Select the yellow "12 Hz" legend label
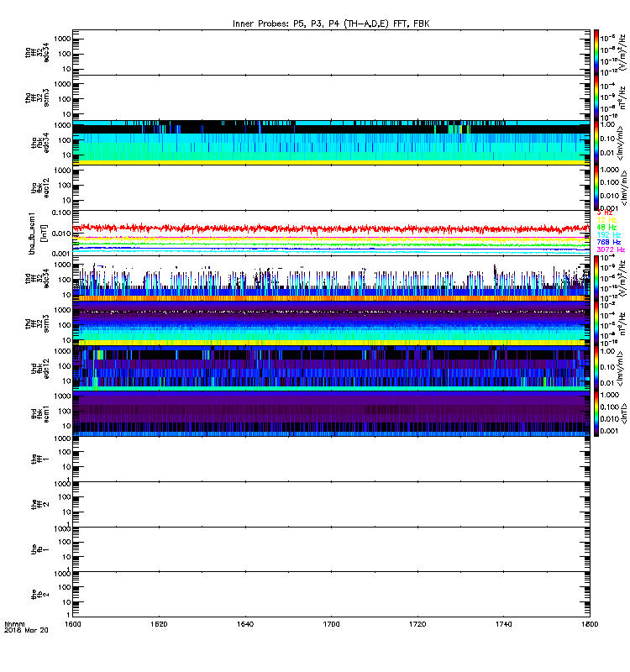Screen dimensions: 630x672 [606, 220]
